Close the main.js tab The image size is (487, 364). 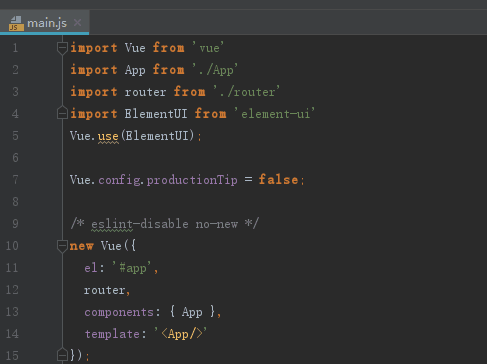click(77, 23)
